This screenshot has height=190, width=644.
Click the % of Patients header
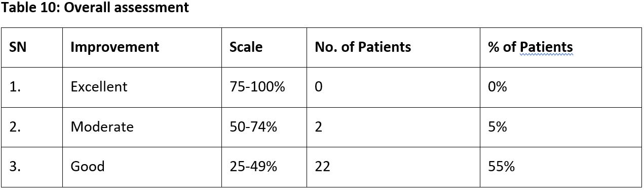click(560, 47)
